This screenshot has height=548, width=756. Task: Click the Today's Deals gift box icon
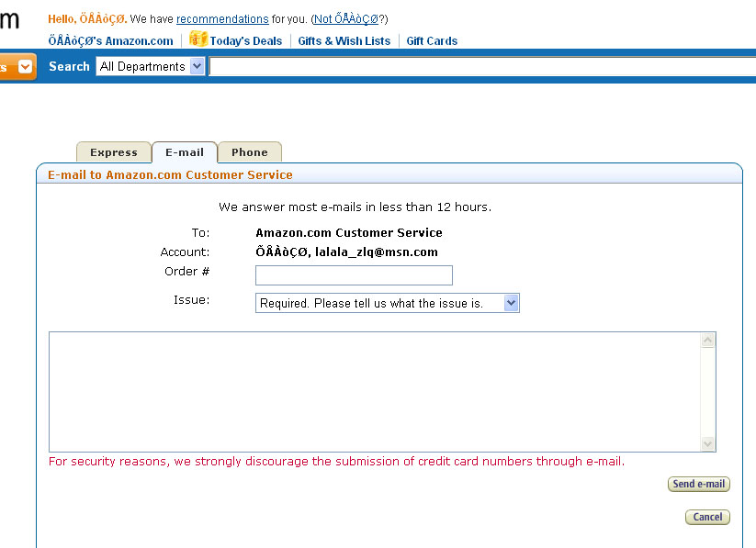(197, 39)
